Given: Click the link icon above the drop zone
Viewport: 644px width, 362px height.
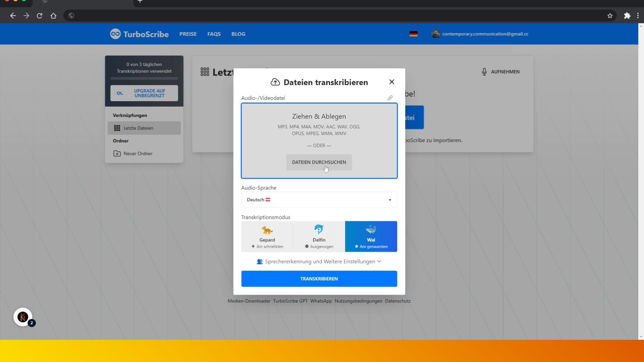Looking at the screenshot, I should pyautogui.click(x=390, y=98).
